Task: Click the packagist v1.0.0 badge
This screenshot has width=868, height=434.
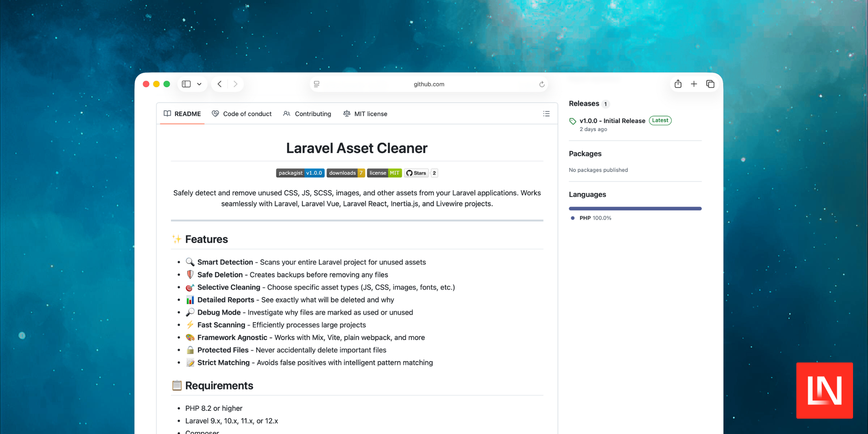Action: [x=300, y=173]
